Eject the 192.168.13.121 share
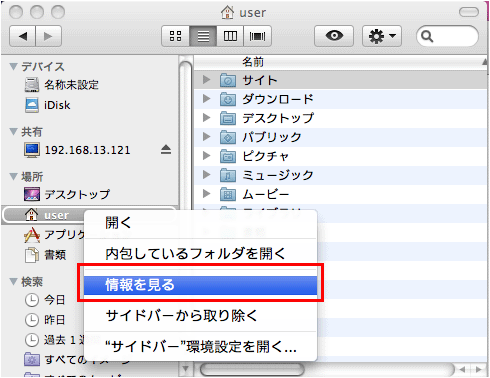Screen dimensions: 490x378 [166, 150]
